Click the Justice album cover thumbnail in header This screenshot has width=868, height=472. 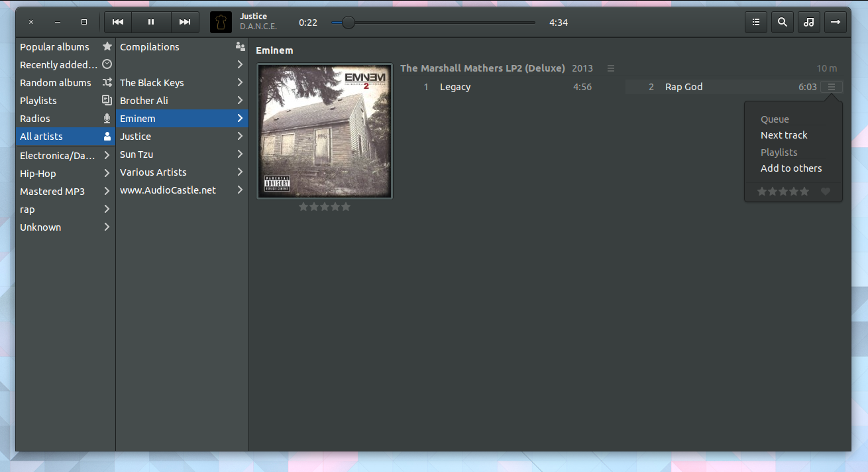coord(221,22)
